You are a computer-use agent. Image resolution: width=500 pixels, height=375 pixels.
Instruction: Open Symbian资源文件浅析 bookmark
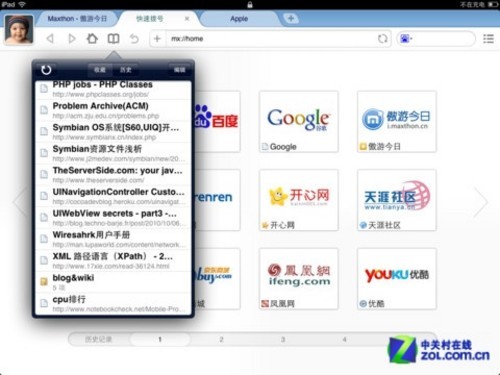(x=113, y=153)
